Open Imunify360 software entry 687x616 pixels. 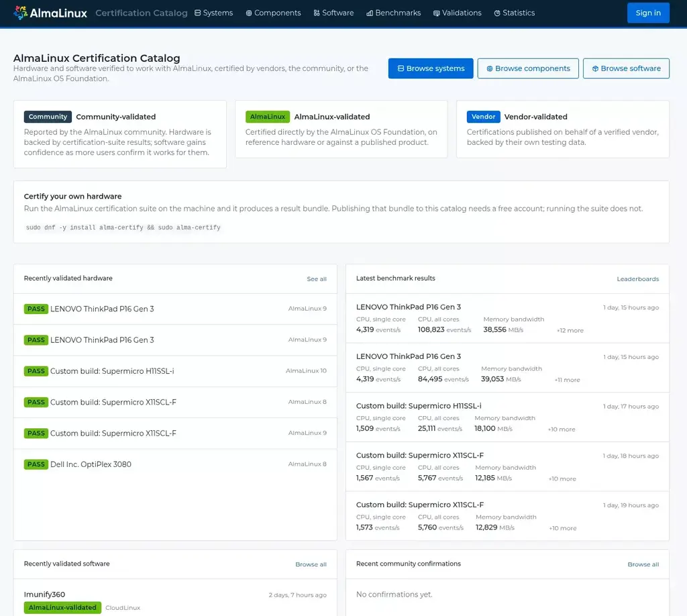tap(44, 595)
